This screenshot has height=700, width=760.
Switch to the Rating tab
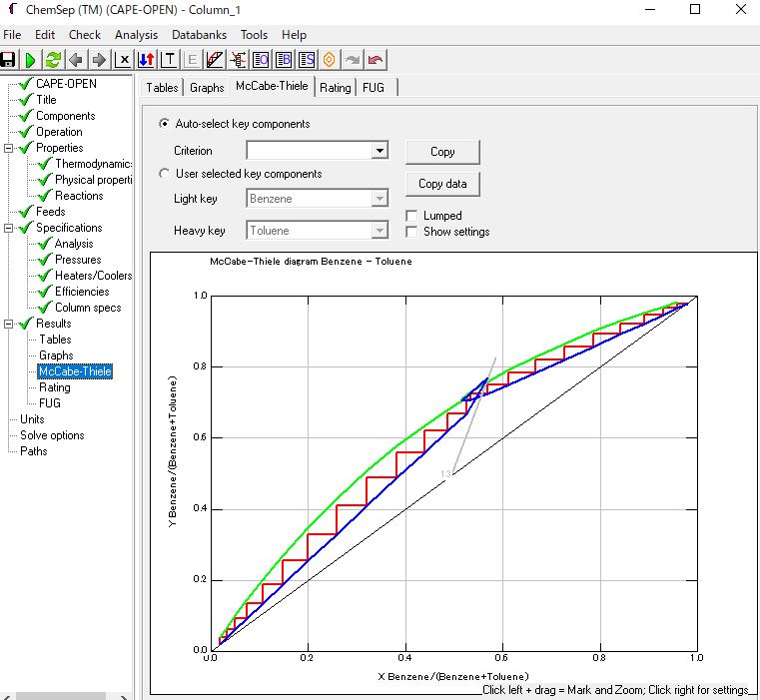[336, 88]
